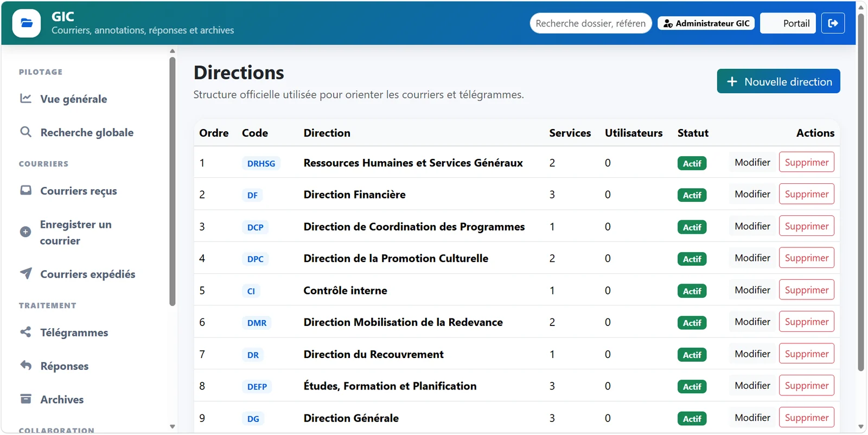The height and width of the screenshot is (435, 868).
Task: Click the Archives box icon
Action: point(25,399)
